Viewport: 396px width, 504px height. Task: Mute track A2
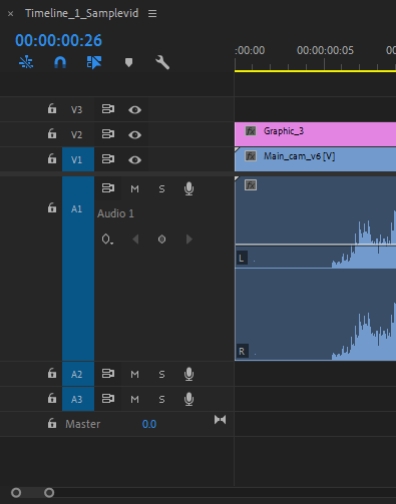tap(135, 374)
